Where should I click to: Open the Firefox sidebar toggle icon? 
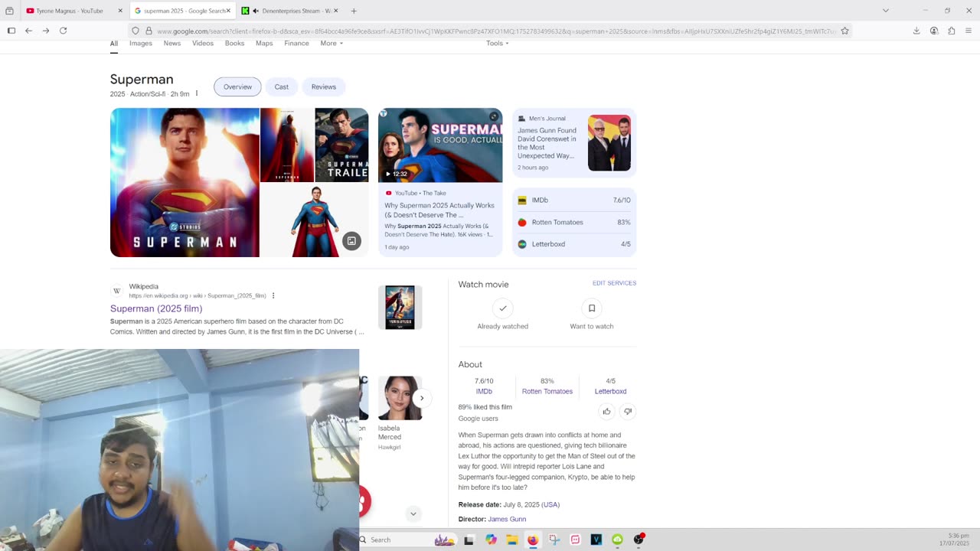point(11,31)
